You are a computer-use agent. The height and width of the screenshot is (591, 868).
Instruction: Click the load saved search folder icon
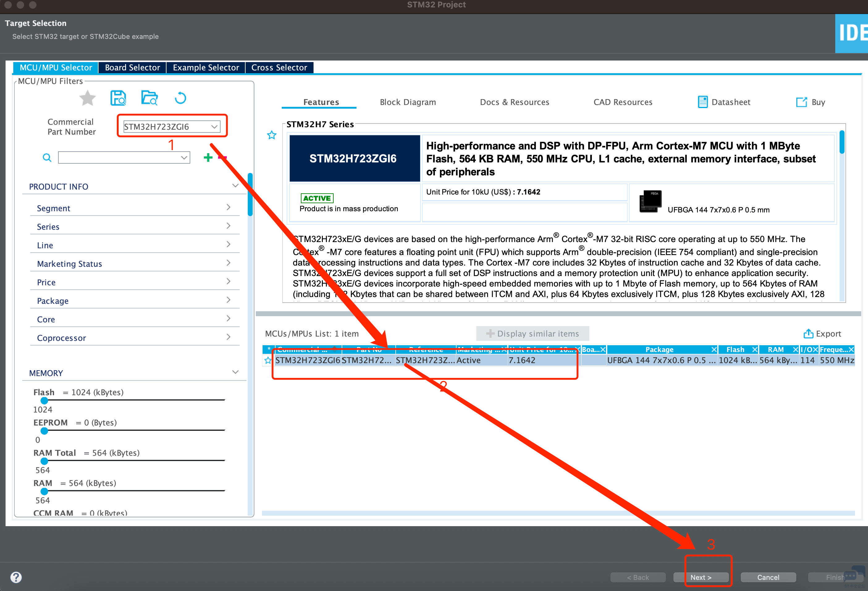[150, 98]
